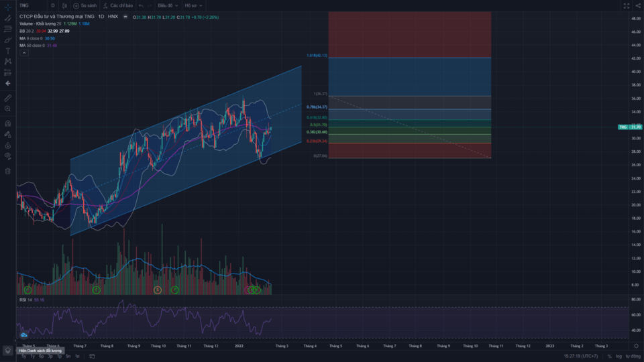
Task: Select the measure ruler tool
Action: pyautogui.click(x=7, y=97)
